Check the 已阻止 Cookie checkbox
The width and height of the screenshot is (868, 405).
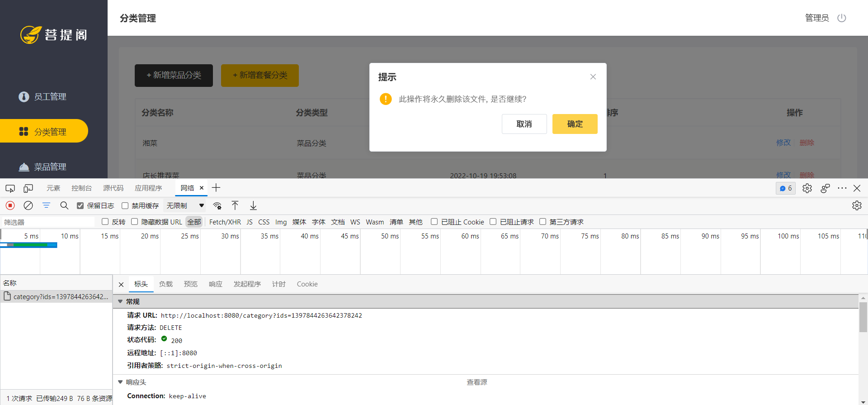coord(434,222)
